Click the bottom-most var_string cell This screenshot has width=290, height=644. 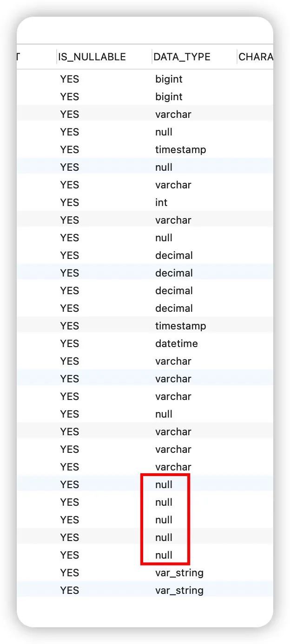click(179, 590)
